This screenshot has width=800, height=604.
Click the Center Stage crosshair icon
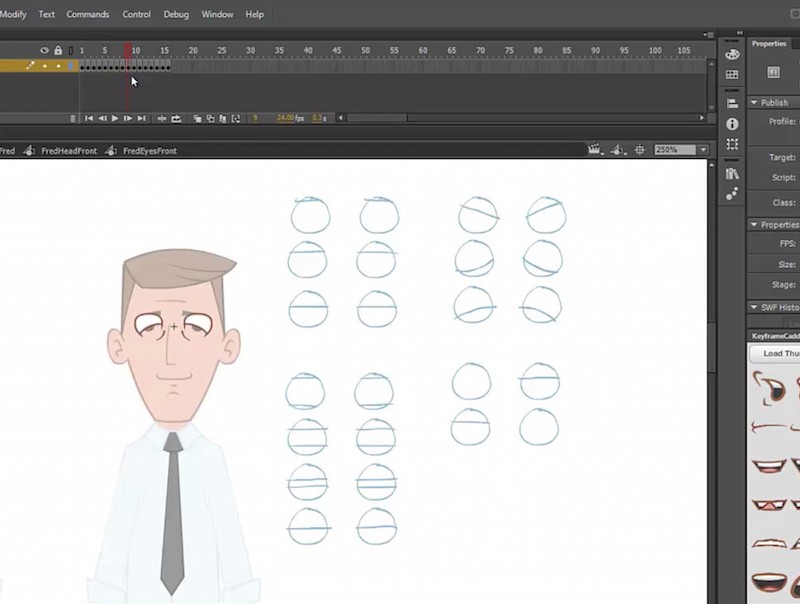point(639,148)
